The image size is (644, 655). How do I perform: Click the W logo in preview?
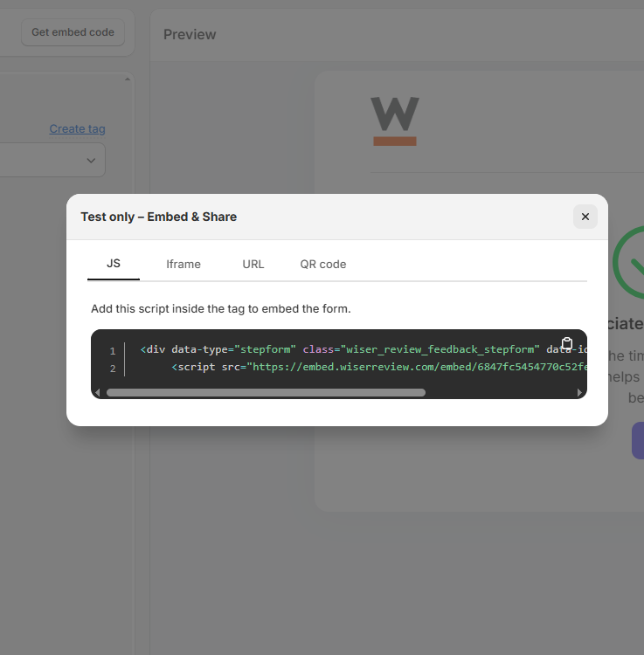pyautogui.click(x=394, y=121)
